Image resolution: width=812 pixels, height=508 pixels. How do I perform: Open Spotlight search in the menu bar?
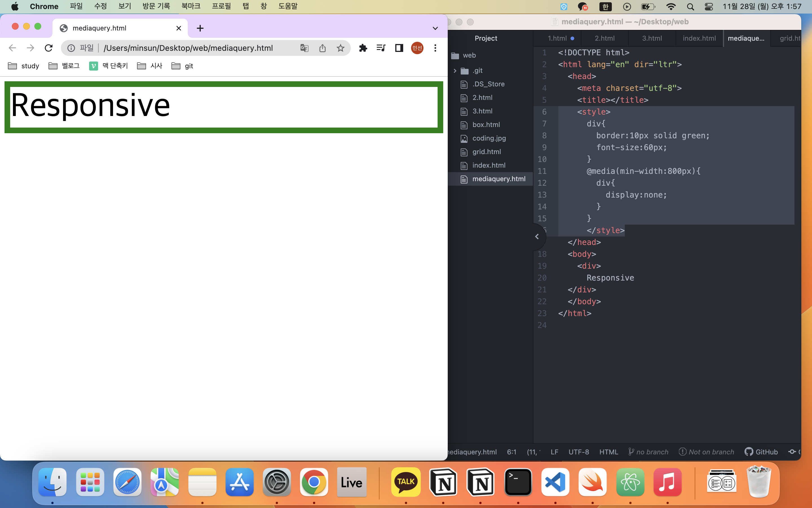[690, 7]
